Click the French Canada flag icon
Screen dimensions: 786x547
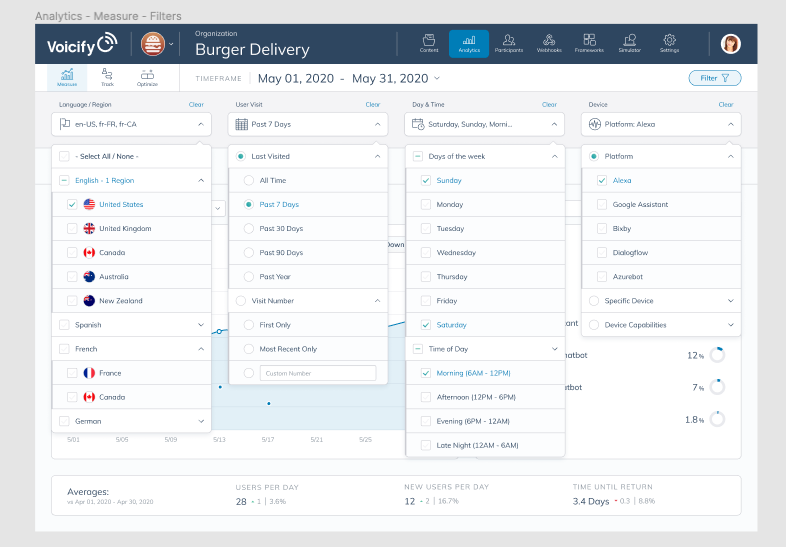pyautogui.click(x=89, y=397)
